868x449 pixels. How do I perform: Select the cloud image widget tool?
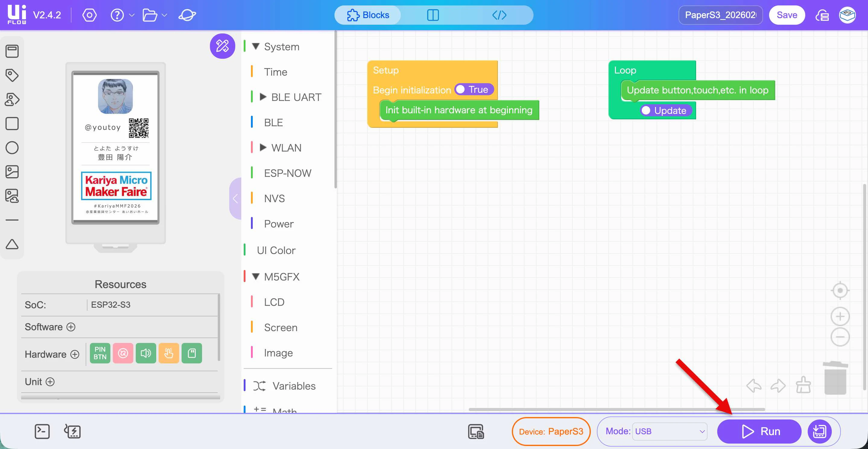(x=12, y=196)
